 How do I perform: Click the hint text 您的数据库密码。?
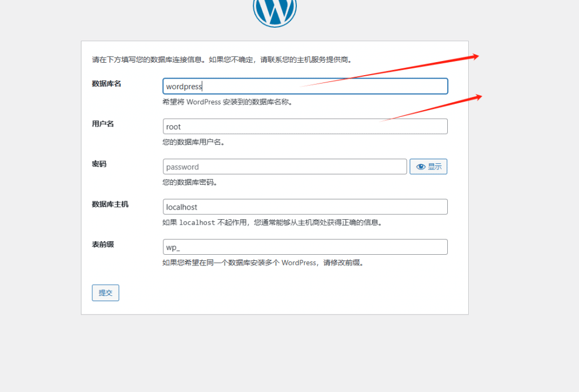coord(190,182)
